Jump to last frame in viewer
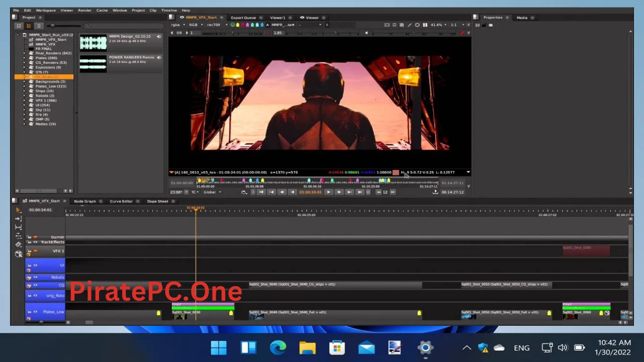The width and height of the screenshot is (644, 362). pos(360,192)
